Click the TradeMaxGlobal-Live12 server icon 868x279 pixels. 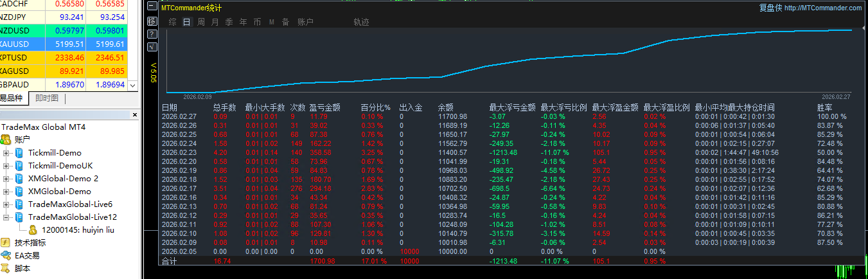(20, 217)
